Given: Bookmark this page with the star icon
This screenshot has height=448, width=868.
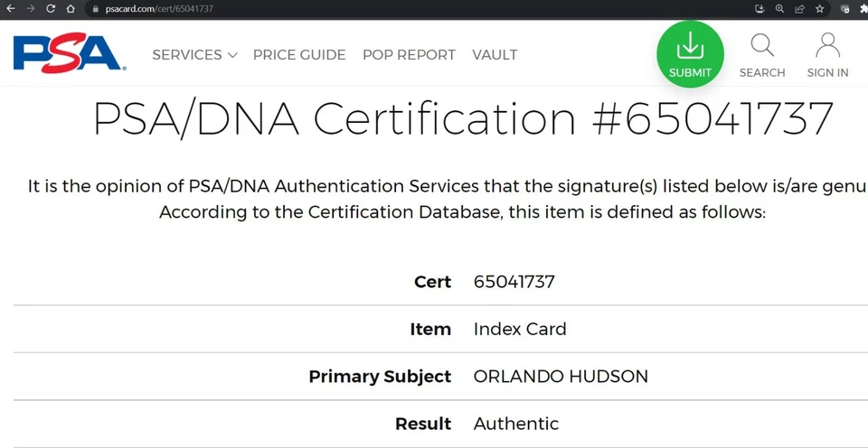Looking at the screenshot, I should click(x=820, y=8).
